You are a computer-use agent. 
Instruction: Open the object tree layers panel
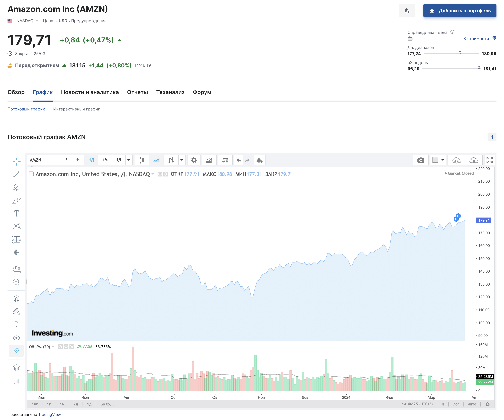click(16, 368)
